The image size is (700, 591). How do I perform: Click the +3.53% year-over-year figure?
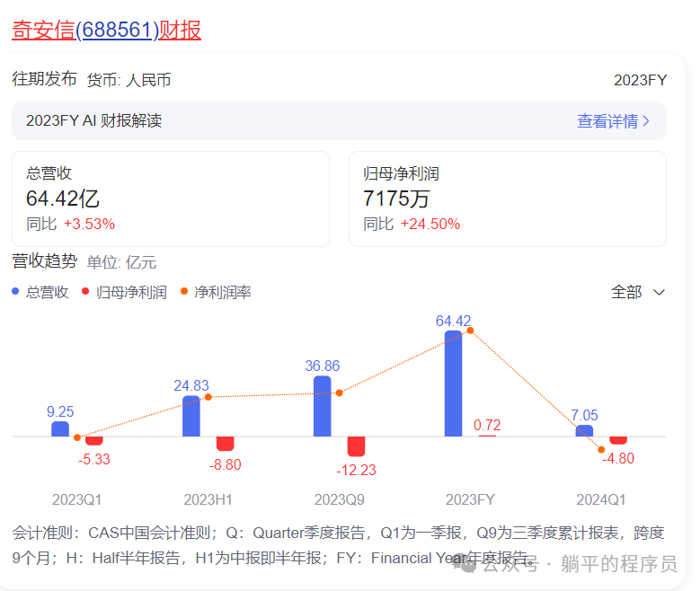pos(89,224)
